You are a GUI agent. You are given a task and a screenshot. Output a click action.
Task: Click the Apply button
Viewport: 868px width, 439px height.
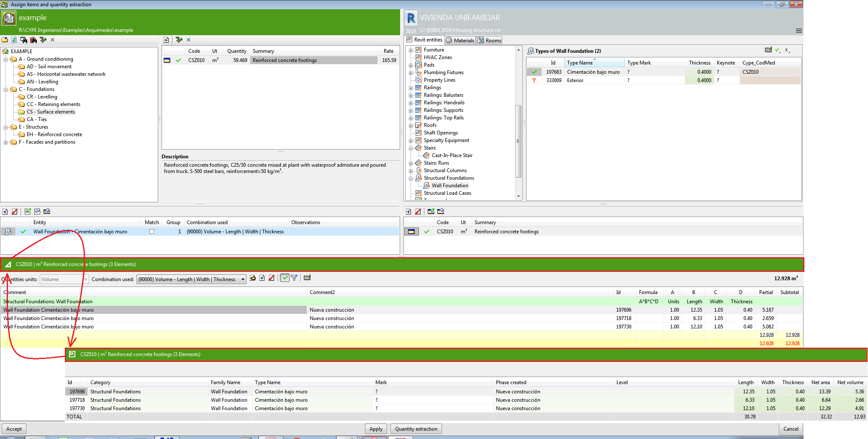coord(376,429)
